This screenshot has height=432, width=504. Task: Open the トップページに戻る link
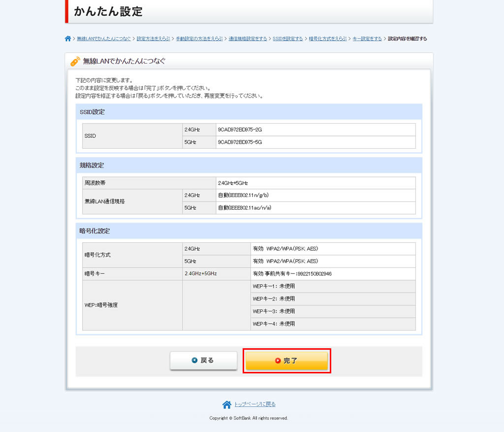click(x=254, y=404)
